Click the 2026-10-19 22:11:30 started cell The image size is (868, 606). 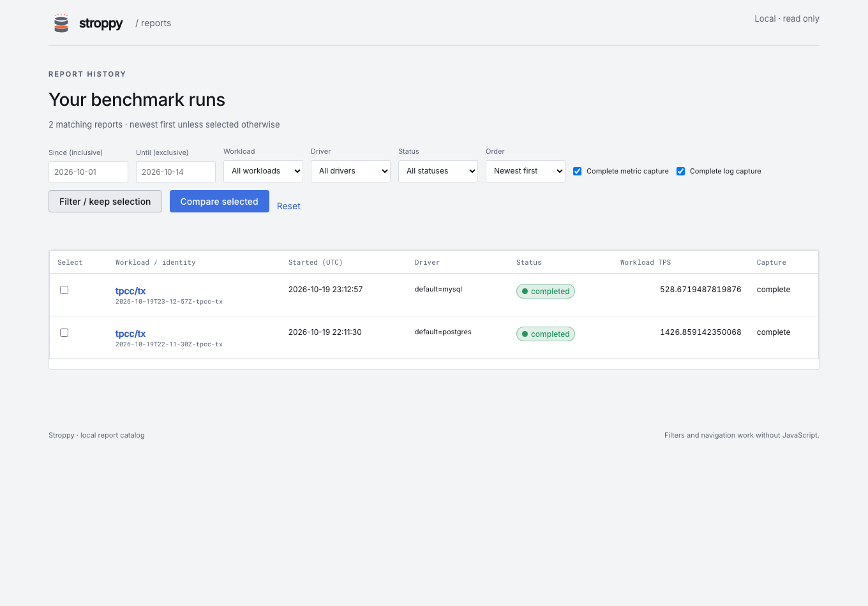325,332
